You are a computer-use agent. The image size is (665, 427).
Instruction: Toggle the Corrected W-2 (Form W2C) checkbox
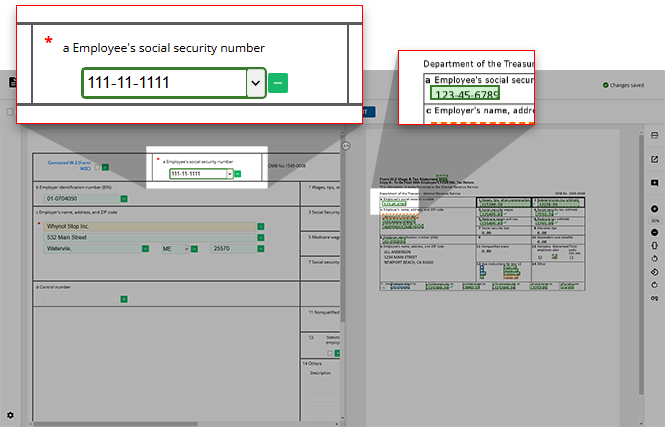click(97, 167)
